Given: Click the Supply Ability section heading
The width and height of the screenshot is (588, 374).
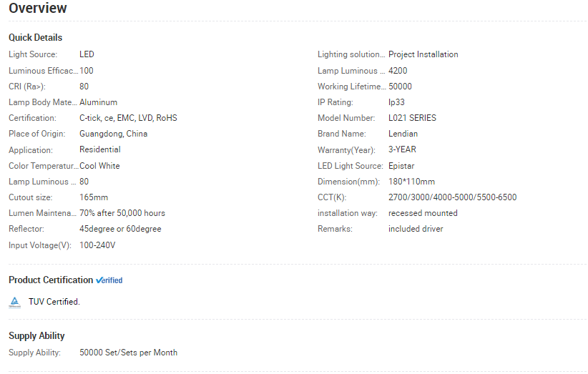Looking at the screenshot, I should (x=36, y=335).
